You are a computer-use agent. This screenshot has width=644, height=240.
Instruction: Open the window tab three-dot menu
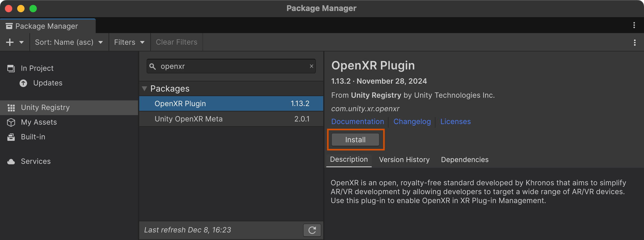coord(634,25)
